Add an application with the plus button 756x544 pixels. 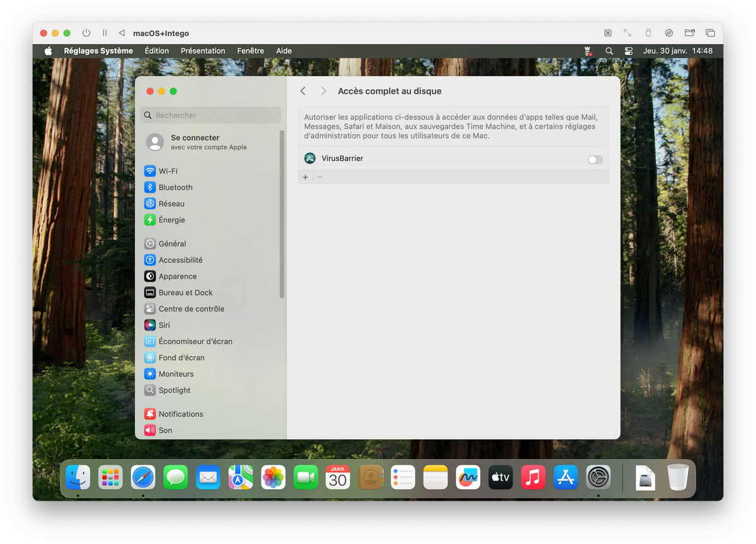[x=306, y=178]
